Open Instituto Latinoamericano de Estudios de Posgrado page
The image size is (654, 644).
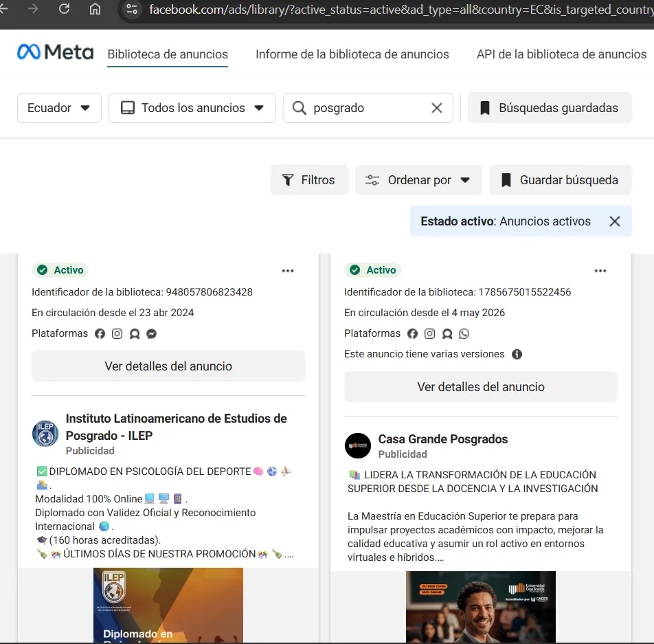point(177,427)
